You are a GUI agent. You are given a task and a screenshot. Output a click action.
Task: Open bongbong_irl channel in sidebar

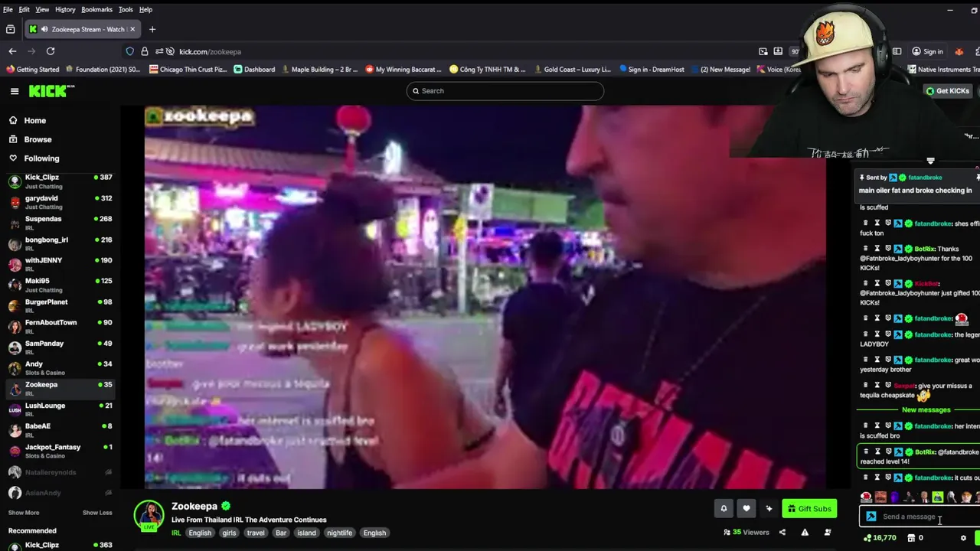[60, 243]
